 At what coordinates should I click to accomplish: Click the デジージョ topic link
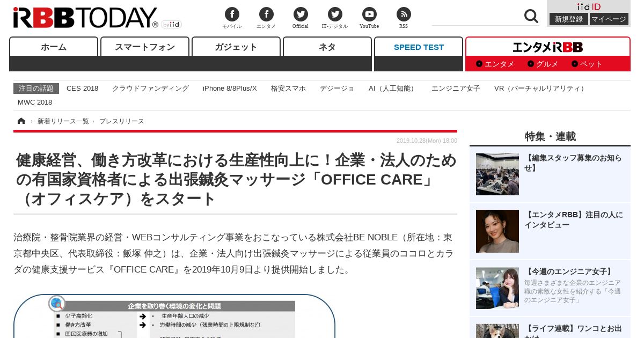tap(337, 89)
